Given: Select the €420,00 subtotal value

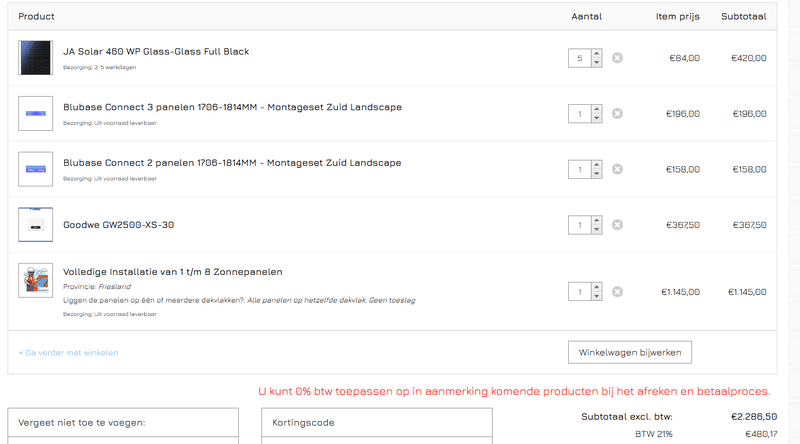Looking at the screenshot, I should click(748, 58).
